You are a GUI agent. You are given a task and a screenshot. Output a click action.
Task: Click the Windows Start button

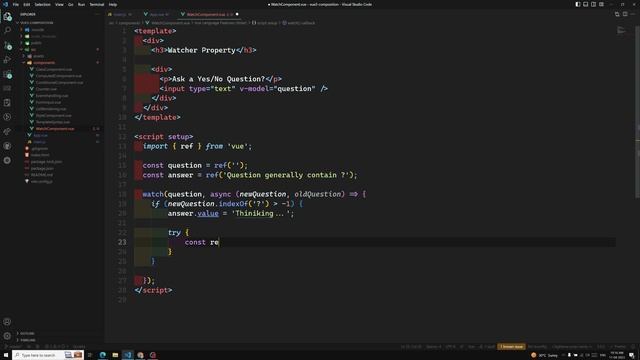tap(6, 355)
